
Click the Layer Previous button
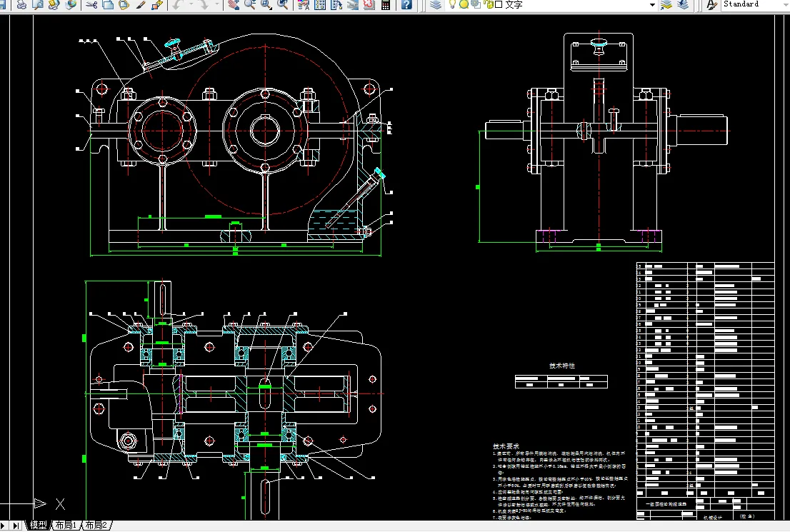coord(684,4)
